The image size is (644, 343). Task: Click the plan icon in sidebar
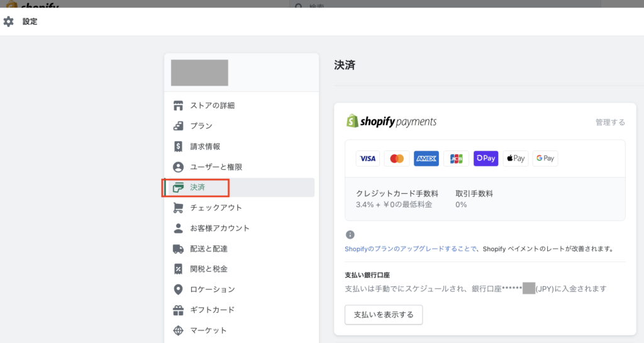tap(178, 126)
